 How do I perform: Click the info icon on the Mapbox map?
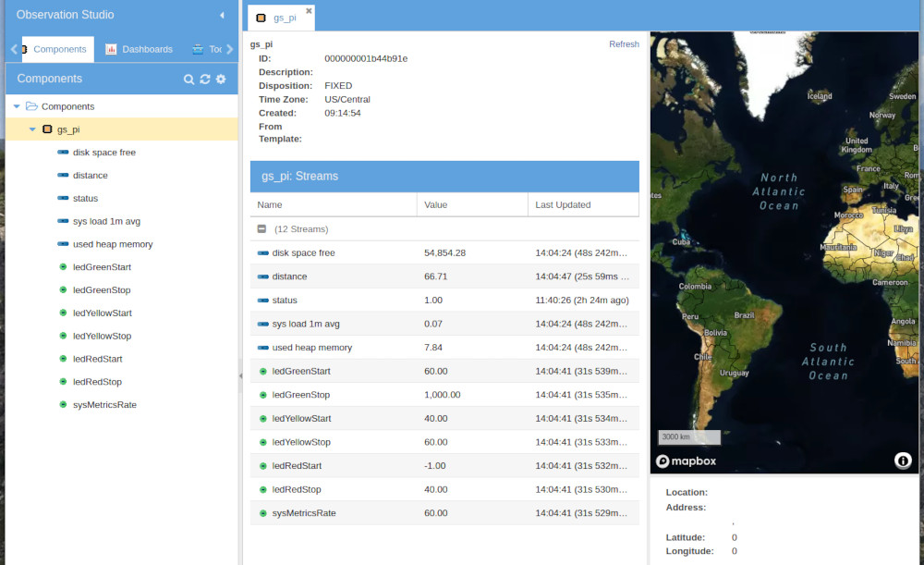tap(903, 461)
